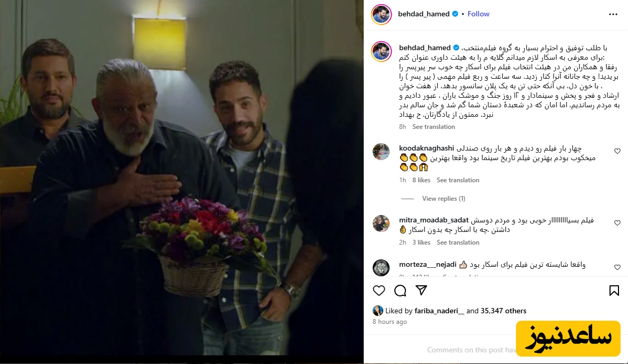Image resolution: width=628 pixels, height=364 pixels.
Task: Share post using the paper plane icon
Action: point(421,291)
